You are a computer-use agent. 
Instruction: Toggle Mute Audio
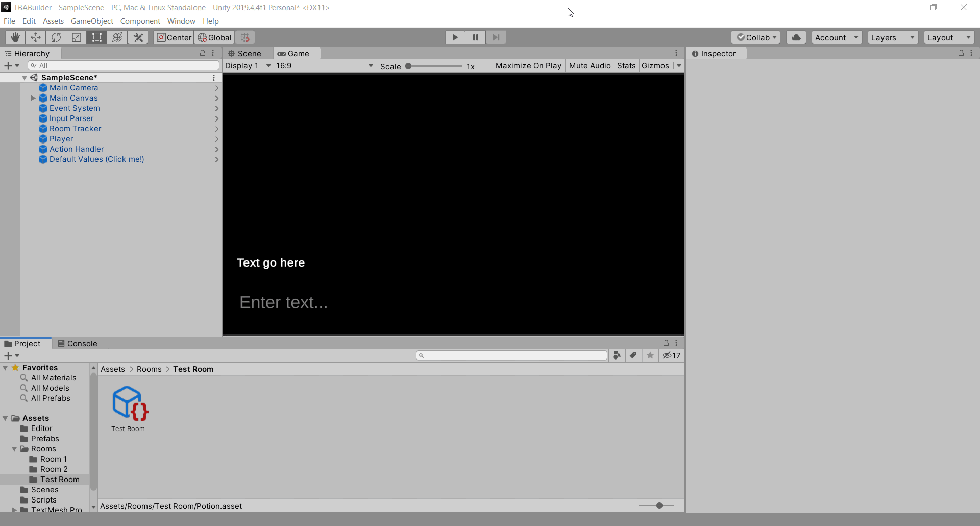pos(590,66)
